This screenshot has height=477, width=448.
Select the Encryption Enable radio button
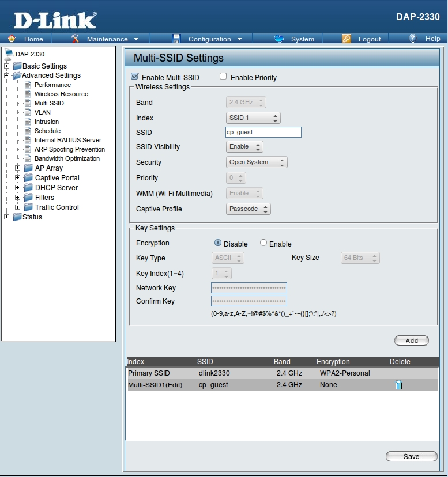(x=263, y=243)
